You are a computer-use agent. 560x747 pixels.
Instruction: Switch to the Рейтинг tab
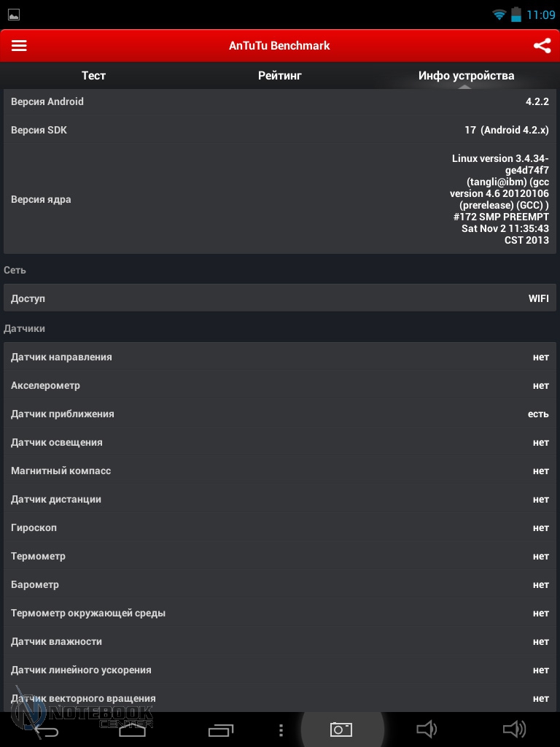[280, 75]
